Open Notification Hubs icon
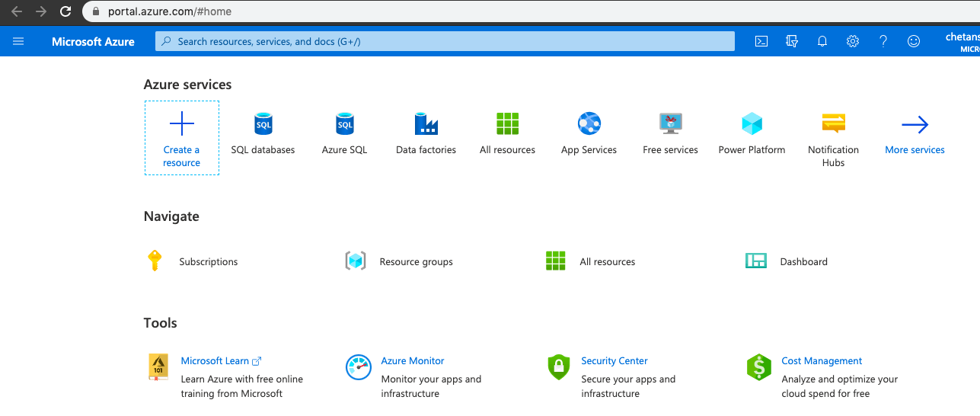Viewport: 980px width, 416px height. coord(834,123)
